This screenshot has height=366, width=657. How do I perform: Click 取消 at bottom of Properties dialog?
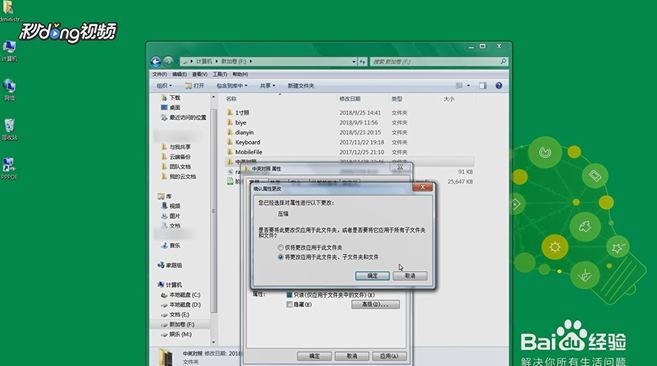(x=352, y=356)
